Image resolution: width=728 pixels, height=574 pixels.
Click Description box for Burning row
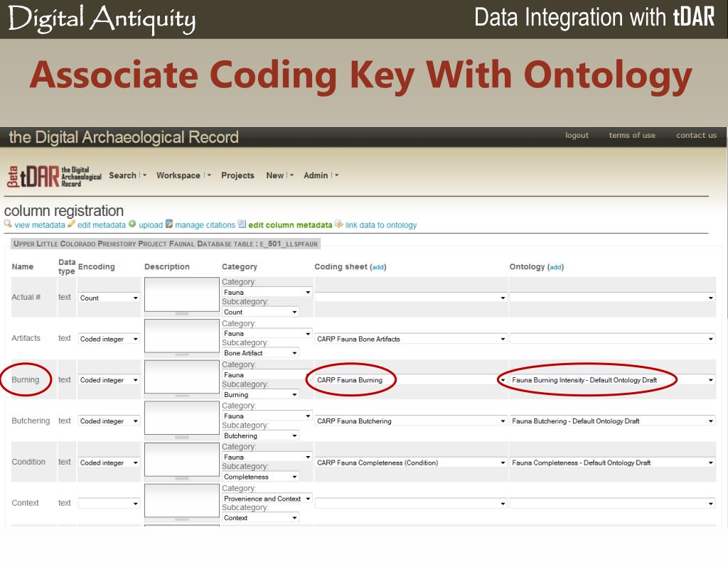coord(182,377)
